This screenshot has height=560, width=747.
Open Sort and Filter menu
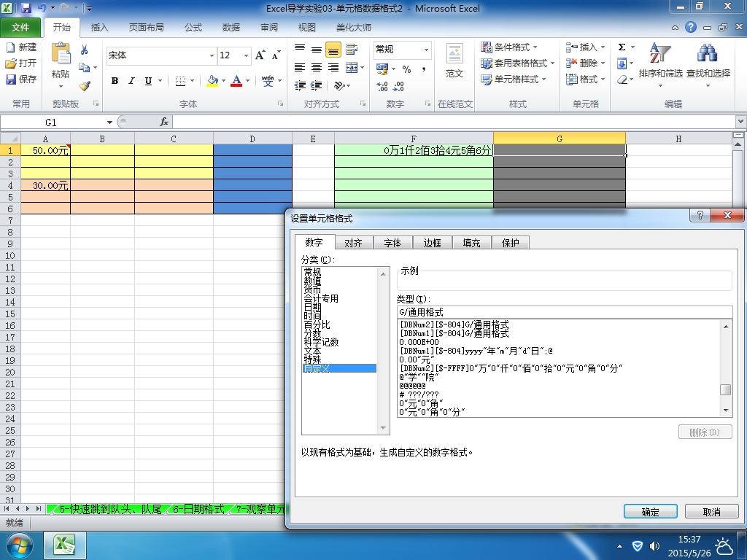660,64
